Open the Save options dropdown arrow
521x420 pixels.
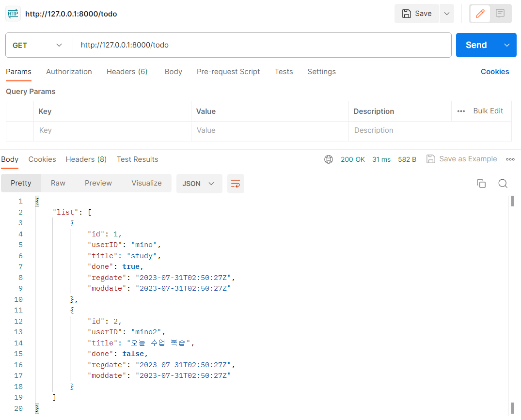[x=447, y=14]
